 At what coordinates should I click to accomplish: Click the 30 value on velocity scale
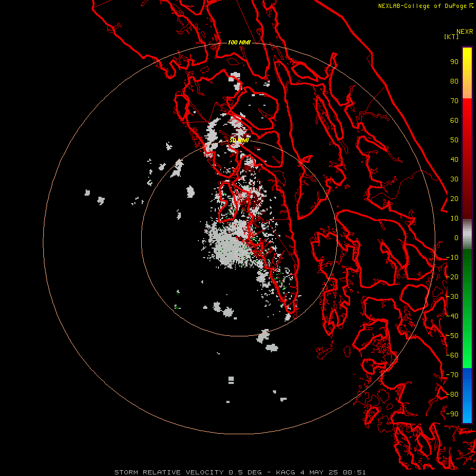tap(454, 179)
